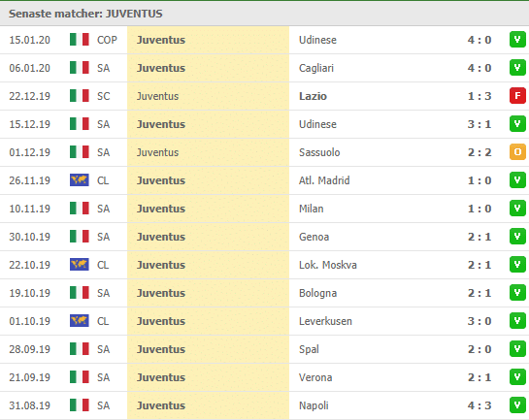Click Juventus name in the Milan match row
This screenshot has width=529, height=420.
pyautogui.click(x=161, y=209)
